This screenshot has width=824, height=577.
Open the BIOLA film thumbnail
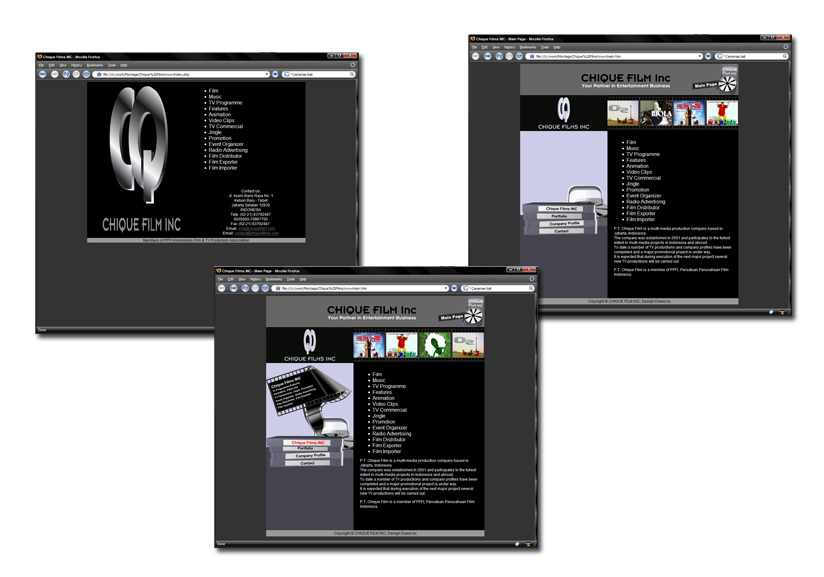point(656,114)
